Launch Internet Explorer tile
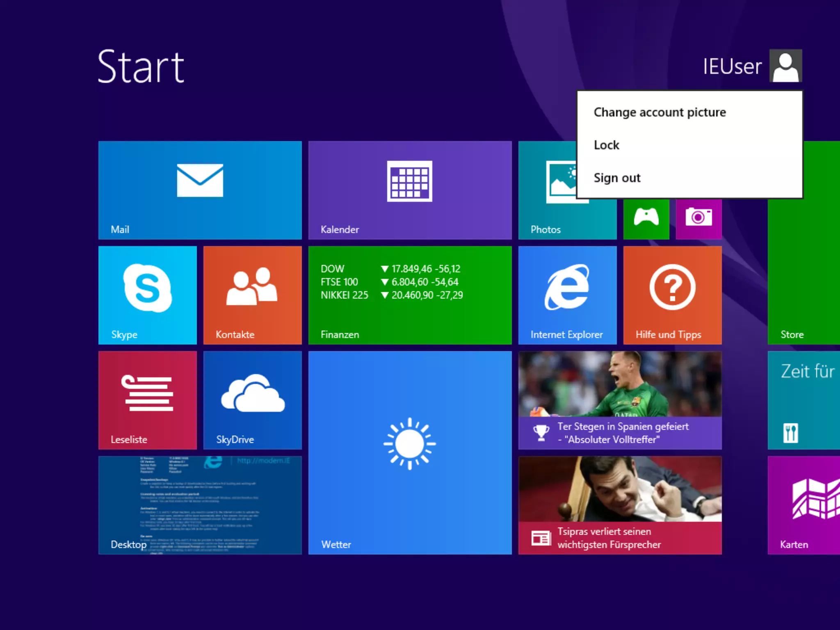The image size is (840, 630). [x=567, y=295]
